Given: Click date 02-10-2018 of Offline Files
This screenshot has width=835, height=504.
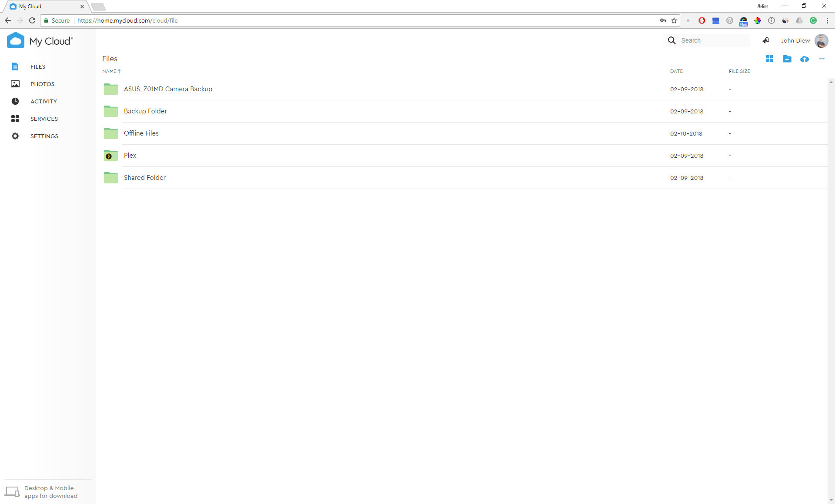Looking at the screenshot, I should [686, 133].
